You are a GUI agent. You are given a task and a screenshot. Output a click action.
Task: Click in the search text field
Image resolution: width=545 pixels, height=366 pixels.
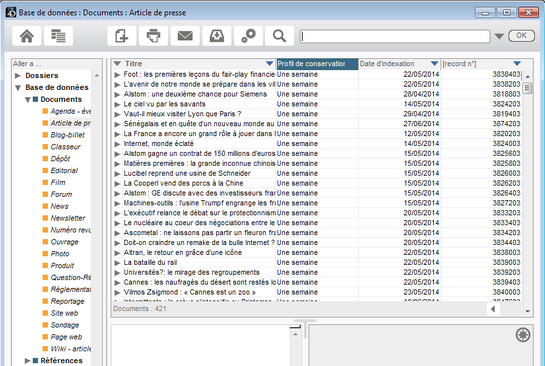click(395, 36)
